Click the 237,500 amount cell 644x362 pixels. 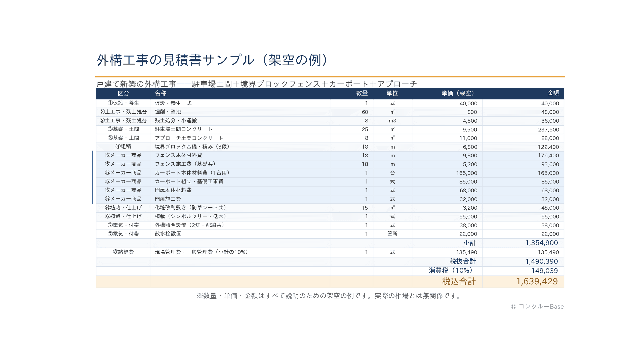[x=523, y=129]
